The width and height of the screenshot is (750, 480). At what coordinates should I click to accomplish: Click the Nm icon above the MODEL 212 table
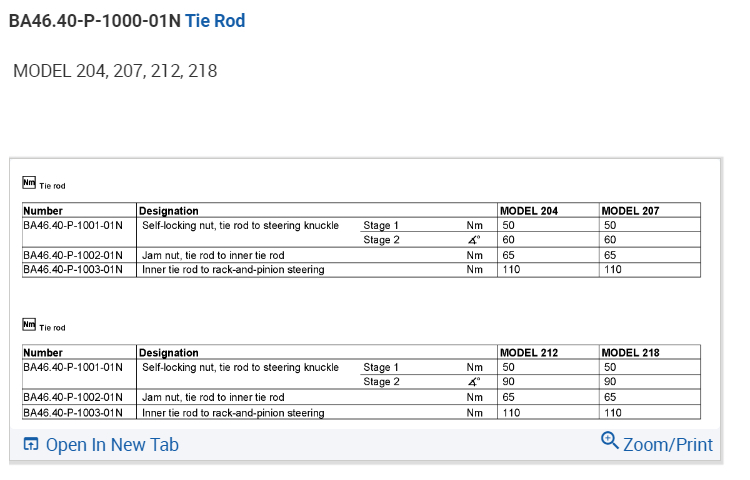point(29,324)
